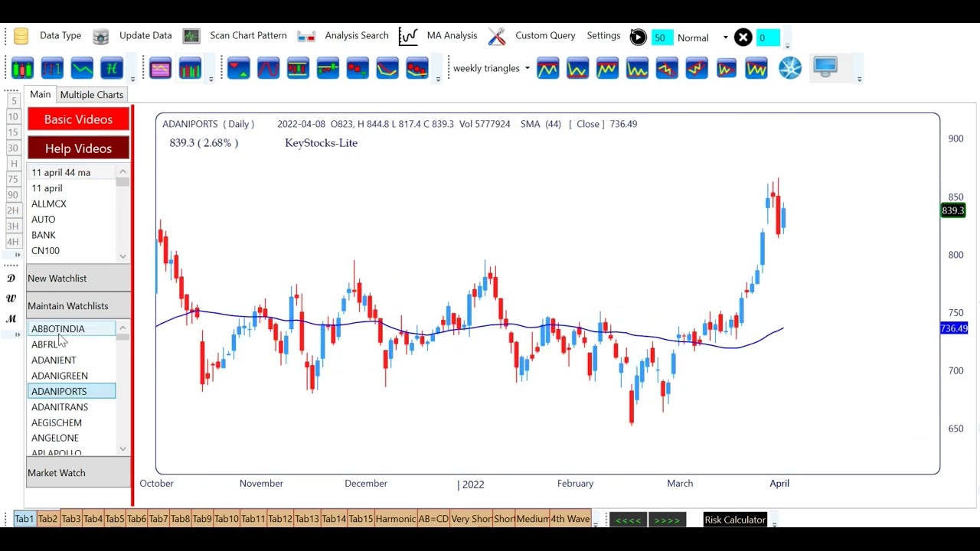Click the stock list scroll up arrow
Image resolution: width=980 pixels, height=551 pixels.
(122, 328)
